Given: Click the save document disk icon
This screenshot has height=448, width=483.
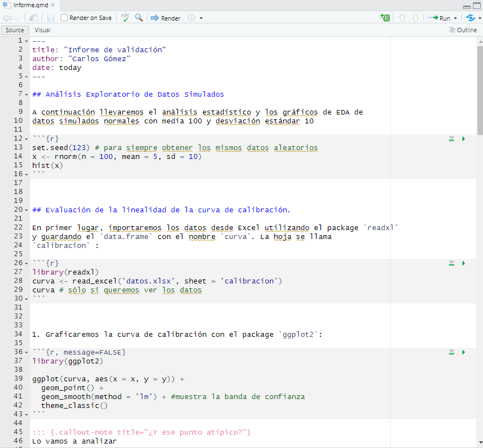Looking at the screenshot, I should pos(51,18).
